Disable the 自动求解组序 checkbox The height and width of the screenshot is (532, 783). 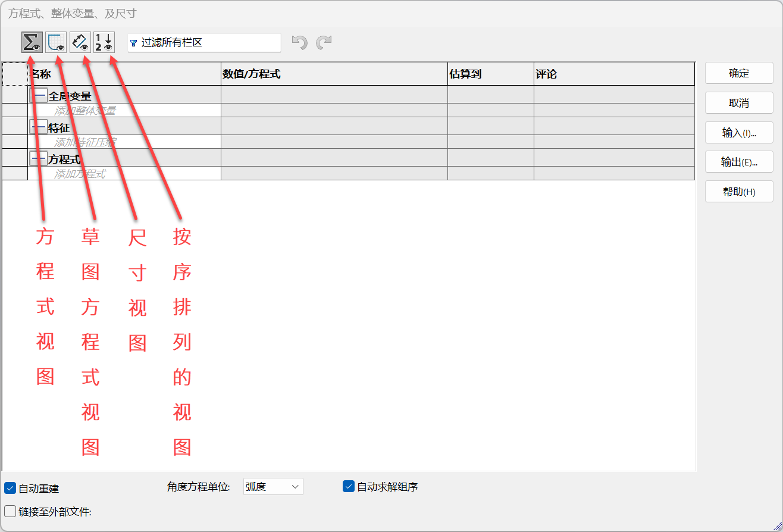(349, 487)
